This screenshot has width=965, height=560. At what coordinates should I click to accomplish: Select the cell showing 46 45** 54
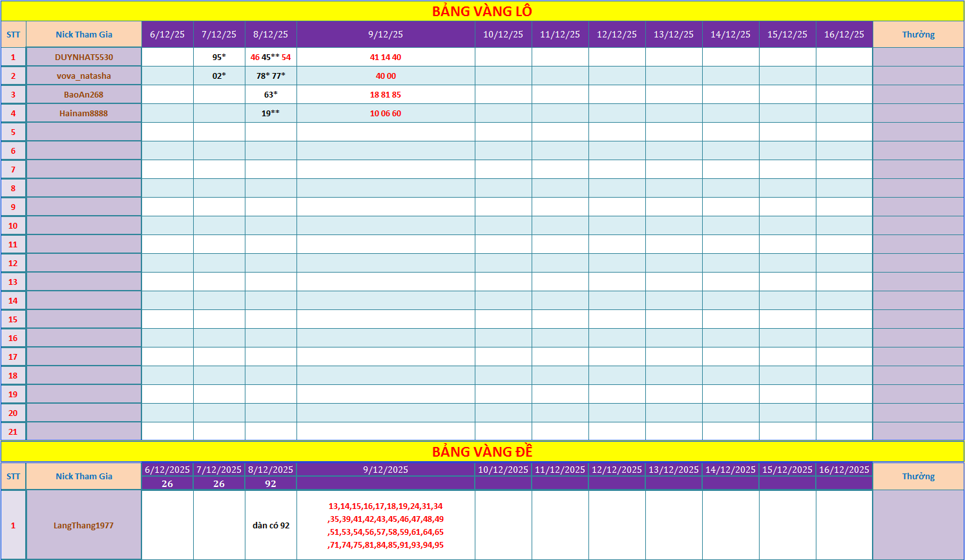[x=271, y=57]
